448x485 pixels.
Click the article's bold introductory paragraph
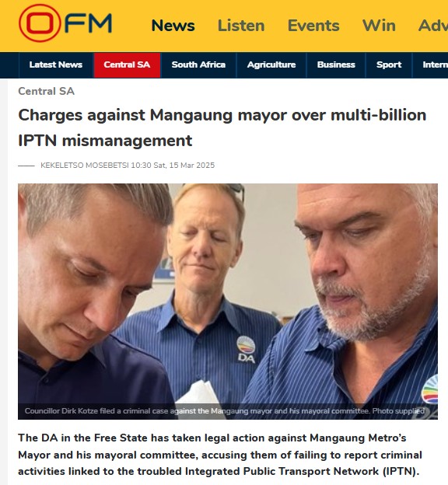[x=220, y=455]
